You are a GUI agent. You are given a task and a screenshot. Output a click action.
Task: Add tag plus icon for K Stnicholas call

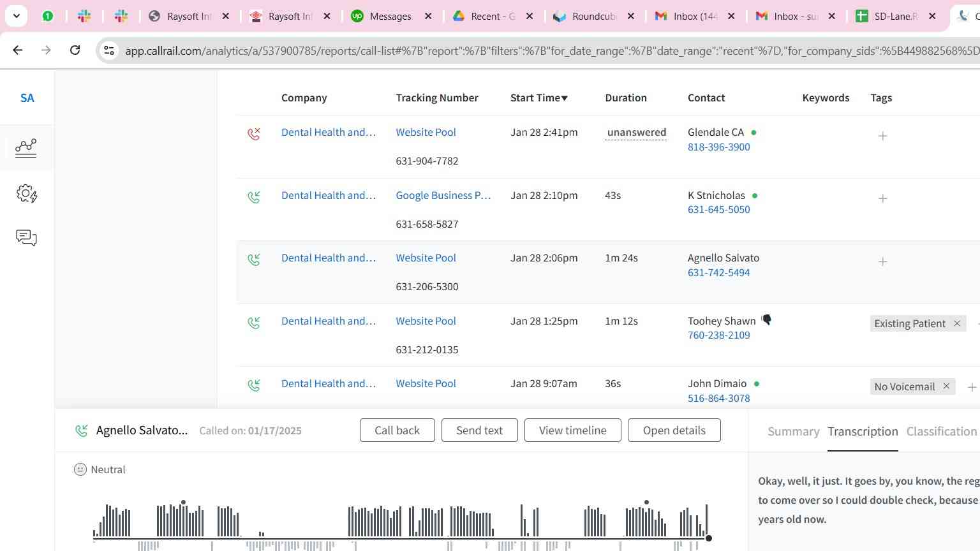click(882, 198)
